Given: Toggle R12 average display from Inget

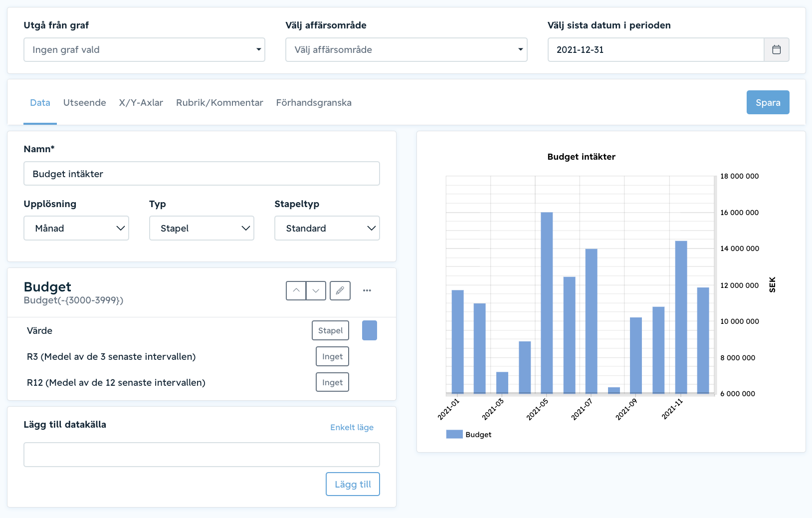Looking at the screenshot, I should pyautogui.click(x=332, y=382).
